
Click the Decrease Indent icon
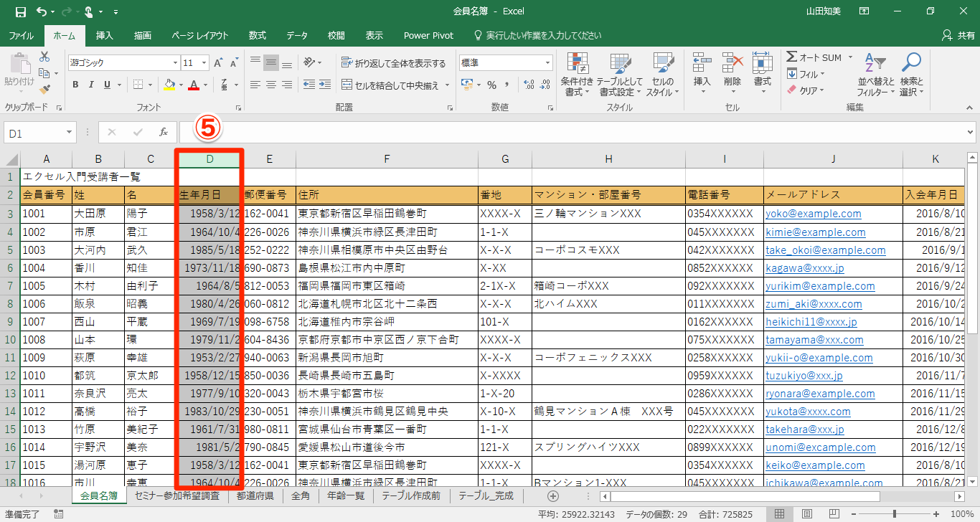(308, 85)
